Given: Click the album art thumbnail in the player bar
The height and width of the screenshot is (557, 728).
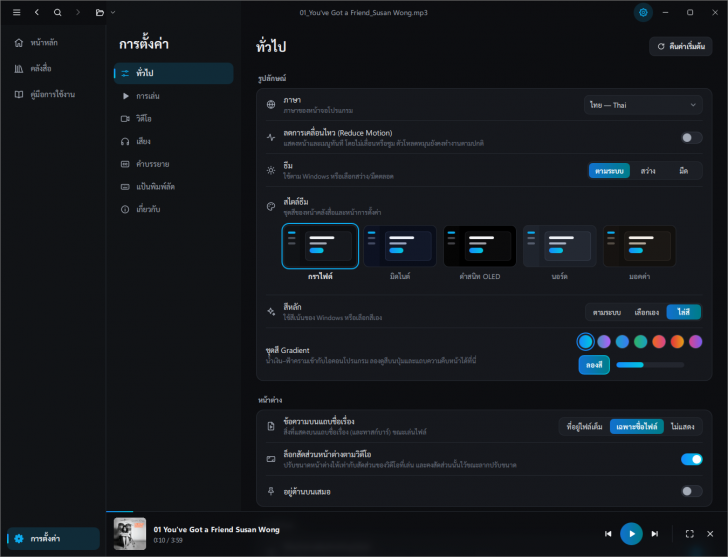Looking at the screenshot, I should point(130,534).
